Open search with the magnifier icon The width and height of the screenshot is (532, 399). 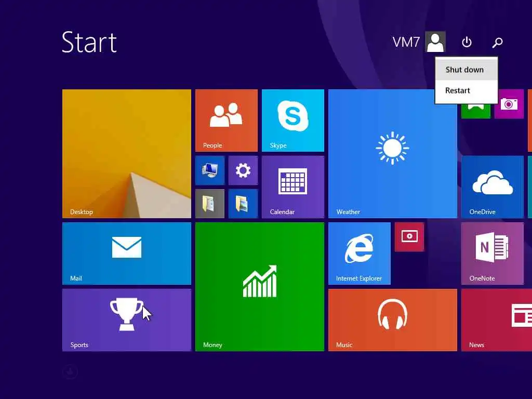(x=497, y=42)
